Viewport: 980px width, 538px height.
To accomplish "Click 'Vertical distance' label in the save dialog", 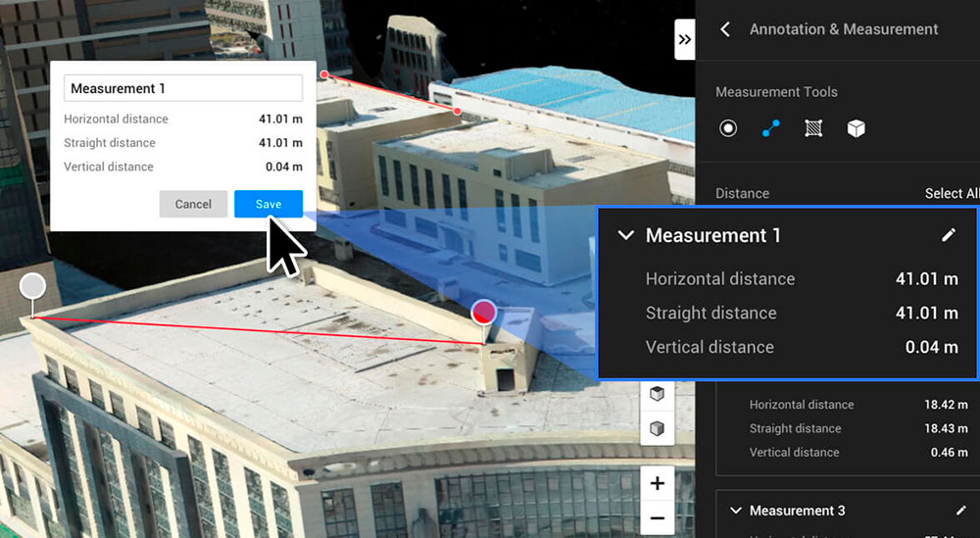I will tap(108, 167).
